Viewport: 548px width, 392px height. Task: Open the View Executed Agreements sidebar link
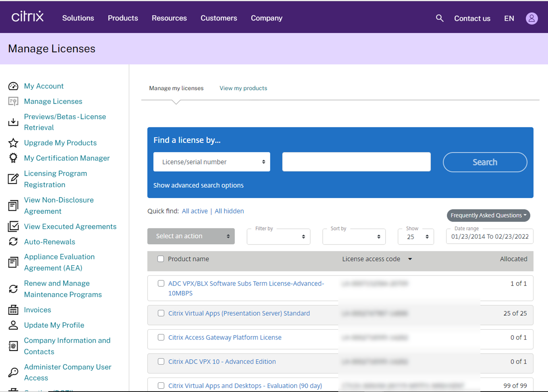(x=70, y=226)
